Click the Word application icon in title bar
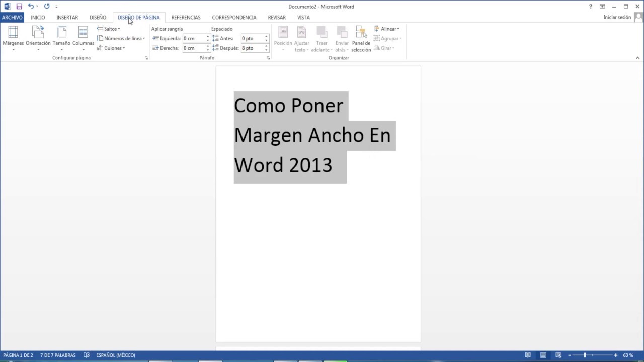 point(7,7)
